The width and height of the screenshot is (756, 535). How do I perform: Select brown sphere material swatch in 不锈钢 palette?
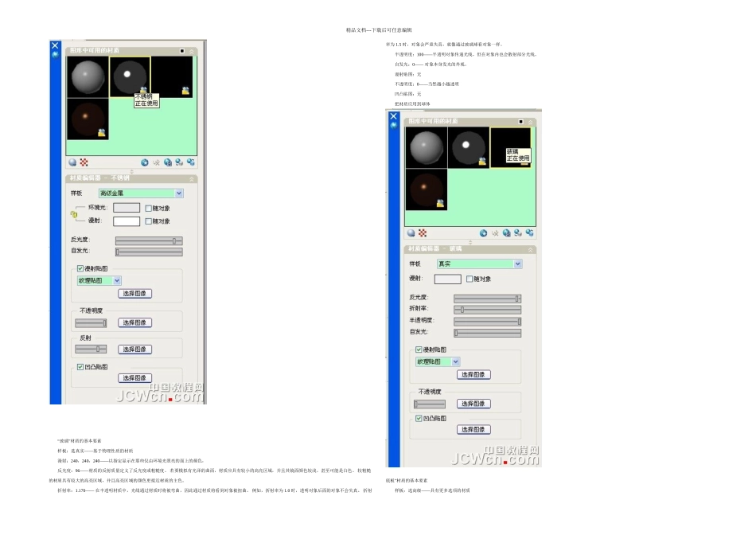pyautogui.click(x=88, y=119)
